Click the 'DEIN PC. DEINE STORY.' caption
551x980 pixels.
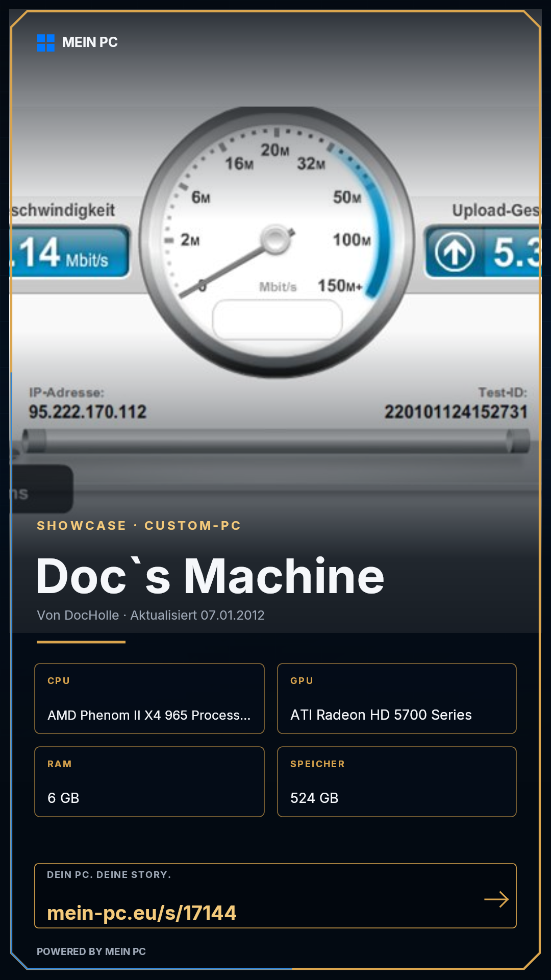coord(109,875)
